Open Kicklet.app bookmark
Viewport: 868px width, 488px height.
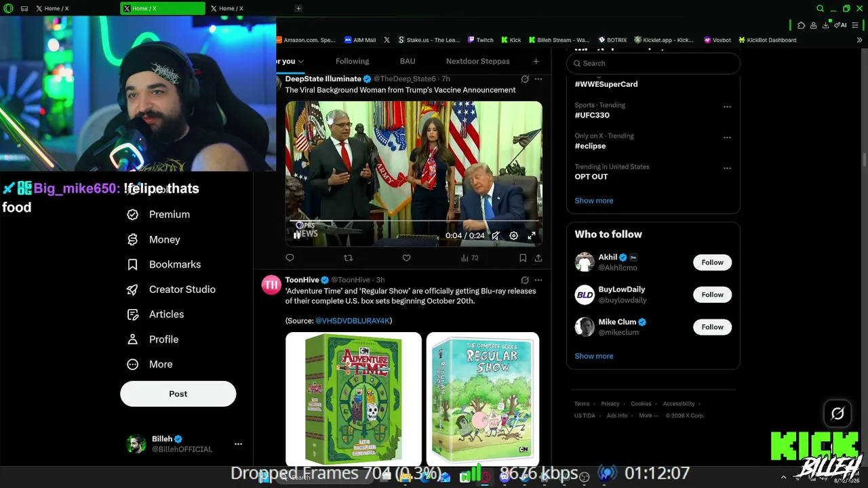tap(664, 40)
